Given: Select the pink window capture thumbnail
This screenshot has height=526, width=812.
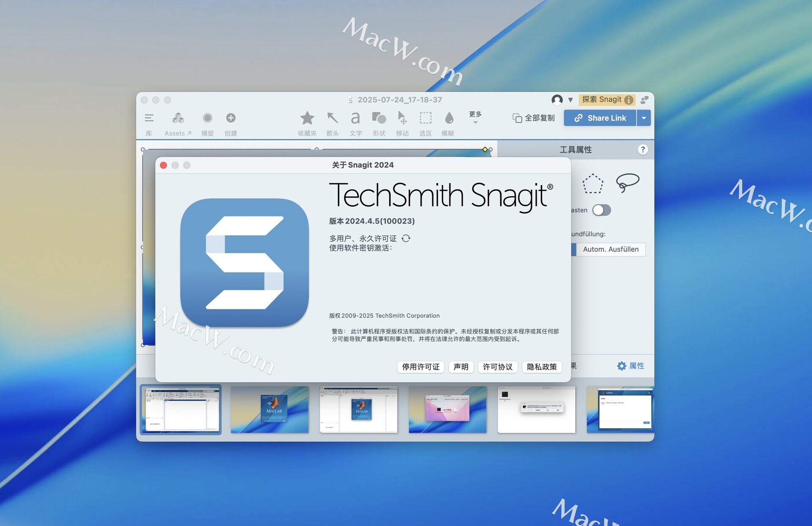Looking at the screenshot, I should pos(447,409).
